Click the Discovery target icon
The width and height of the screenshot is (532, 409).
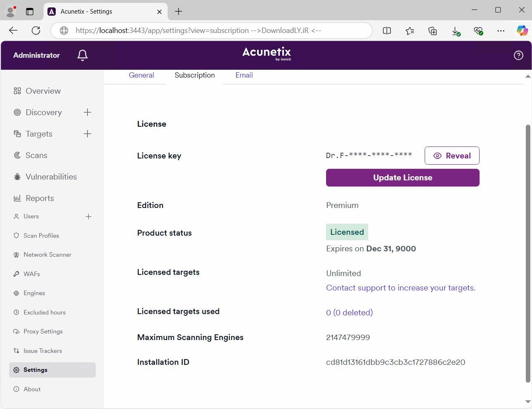click(x=17, y=112)
